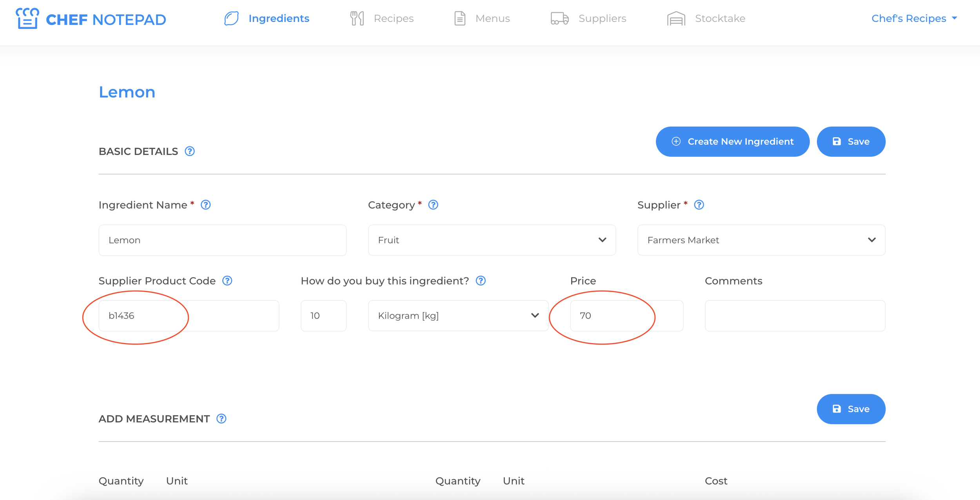The width and height of the screenshot is (980, 500).
Task: Click the Price field containing 70
Action: click(626, 316)
